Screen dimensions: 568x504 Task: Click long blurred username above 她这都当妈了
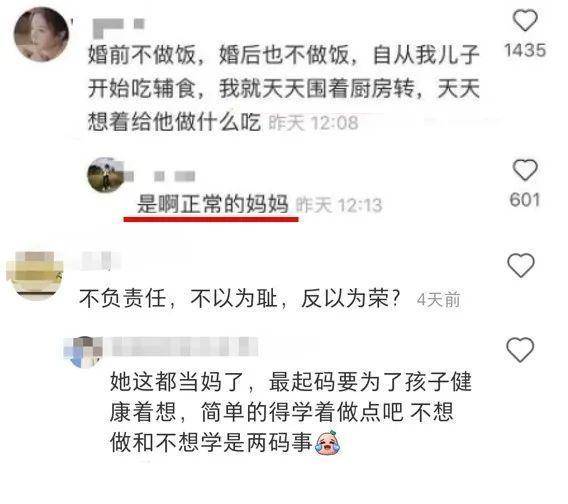pos(185,347)
